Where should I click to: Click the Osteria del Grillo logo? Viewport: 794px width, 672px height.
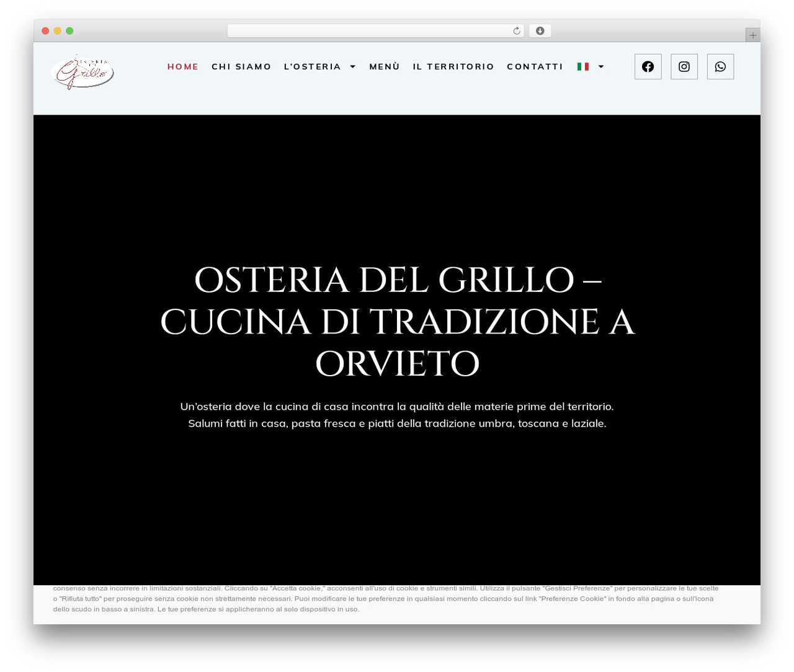83,72
